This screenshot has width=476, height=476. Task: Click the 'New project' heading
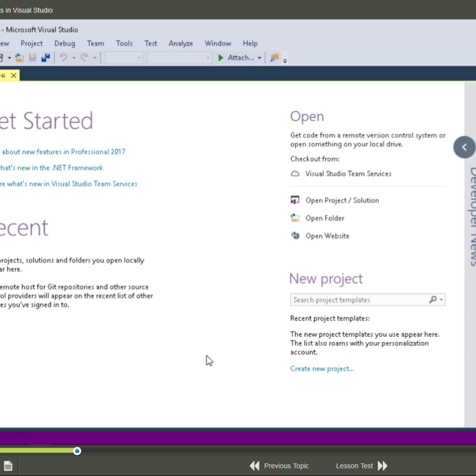click(326, 278)
